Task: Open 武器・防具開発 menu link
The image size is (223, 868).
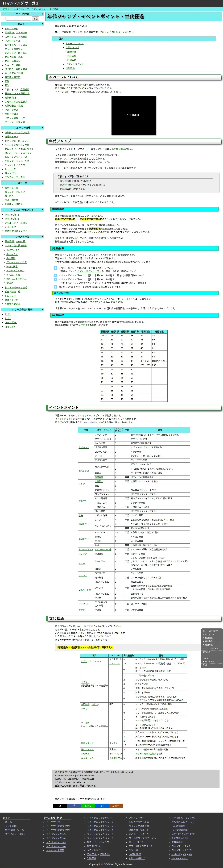Action: coord(13,61)
